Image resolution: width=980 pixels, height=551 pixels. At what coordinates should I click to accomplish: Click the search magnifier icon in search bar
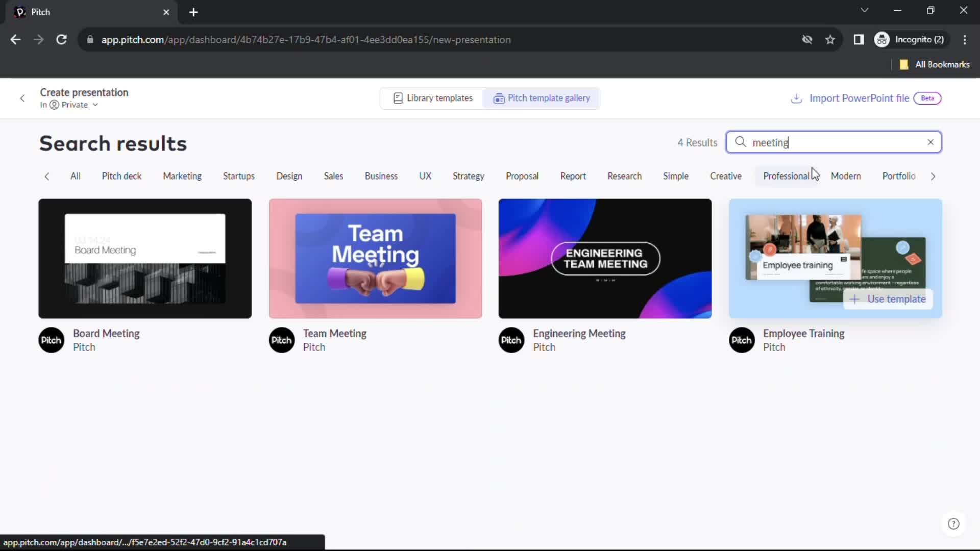tap(741, 142)
